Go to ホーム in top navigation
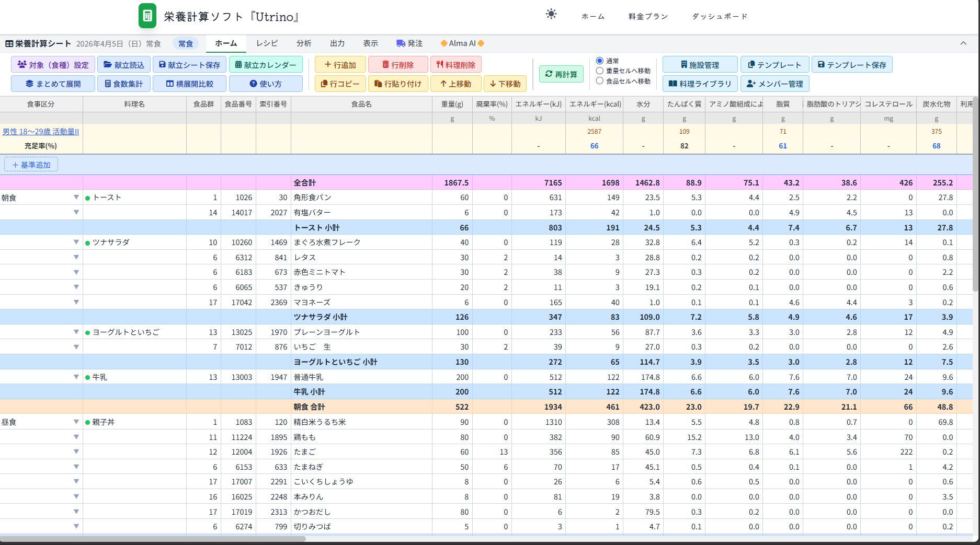The width and height of the screenshot is (980, 545). 593,16
